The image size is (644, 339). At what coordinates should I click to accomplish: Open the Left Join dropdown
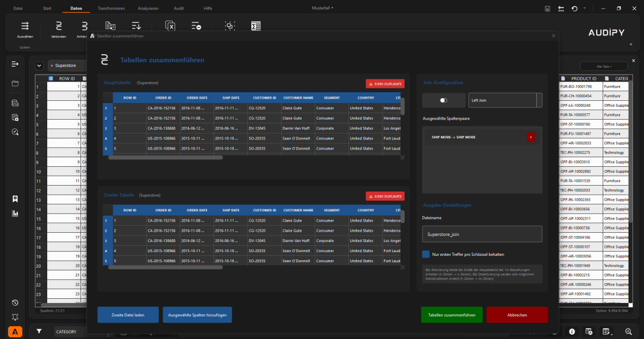pyautogui.click(x=504, y=100)
